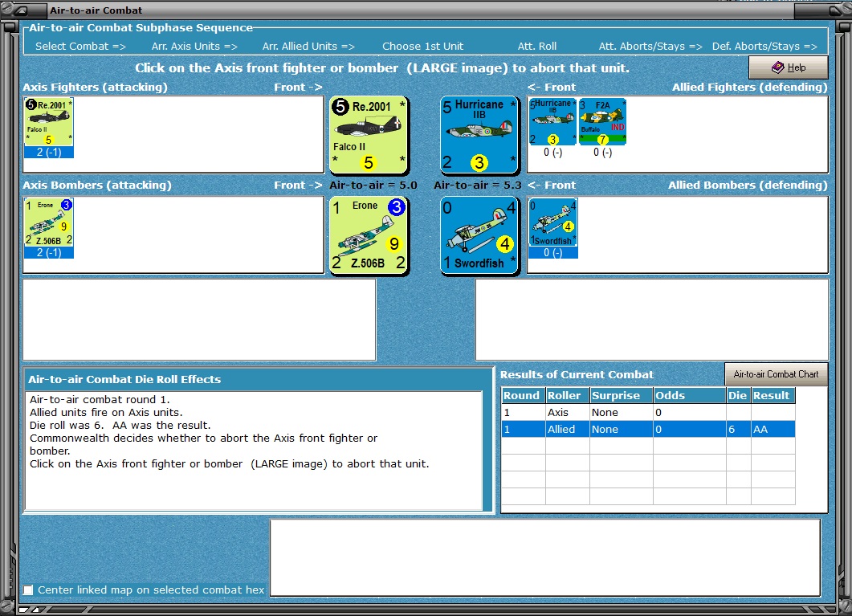Enable Center linked map on selected combat hex
The width and height of the screenshot is (852, 616).
[x=28, y=590]
